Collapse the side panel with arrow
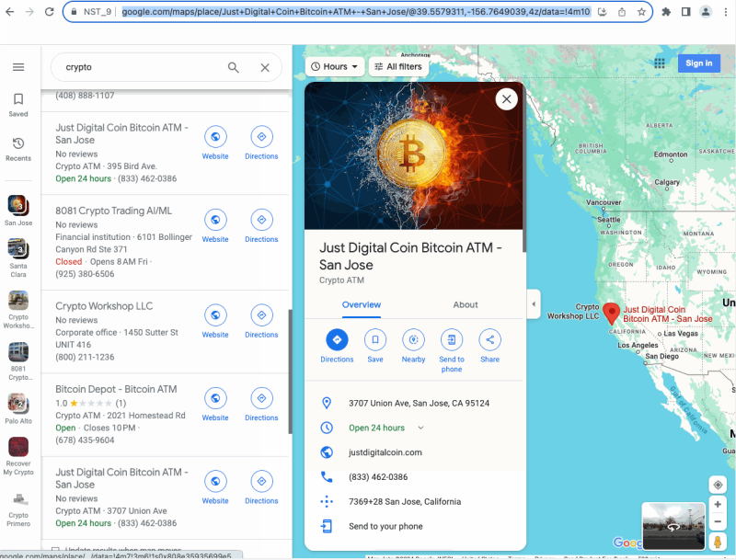The width and height of the screenshot is (736, 560). [534, 304]
